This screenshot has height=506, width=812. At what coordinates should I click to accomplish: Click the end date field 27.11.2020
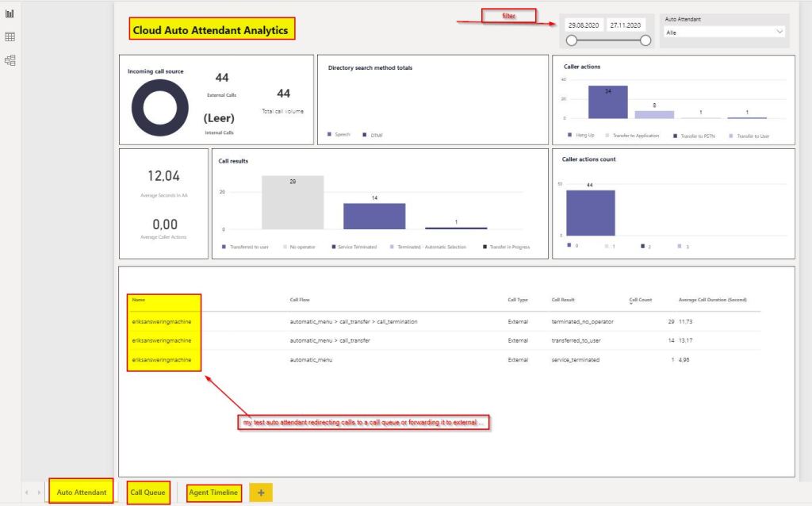627,25
